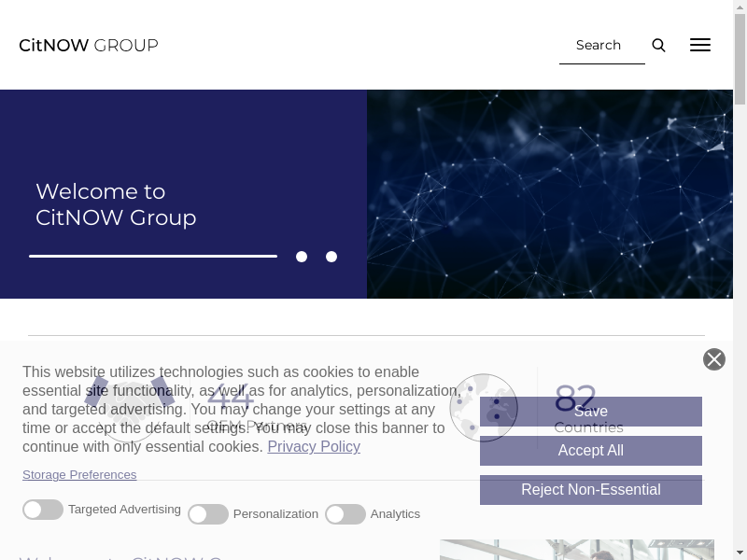The image size is (747, 560).
Task: Click the OEM partners badge icon
Action: pyautogui.click(x=129, y=408)
